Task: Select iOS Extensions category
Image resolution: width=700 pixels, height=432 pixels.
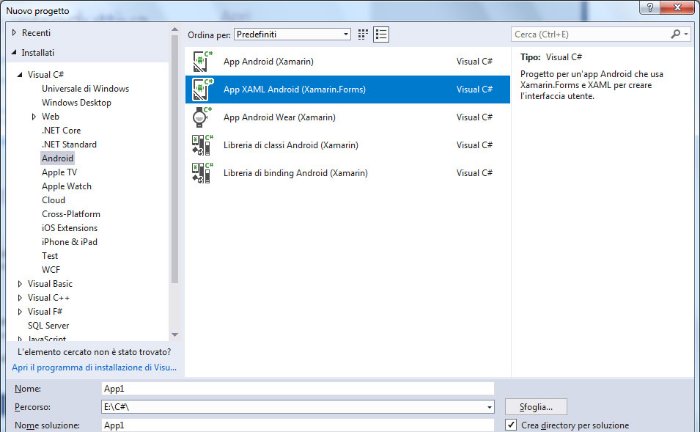Action: click(x=69, y=228)
